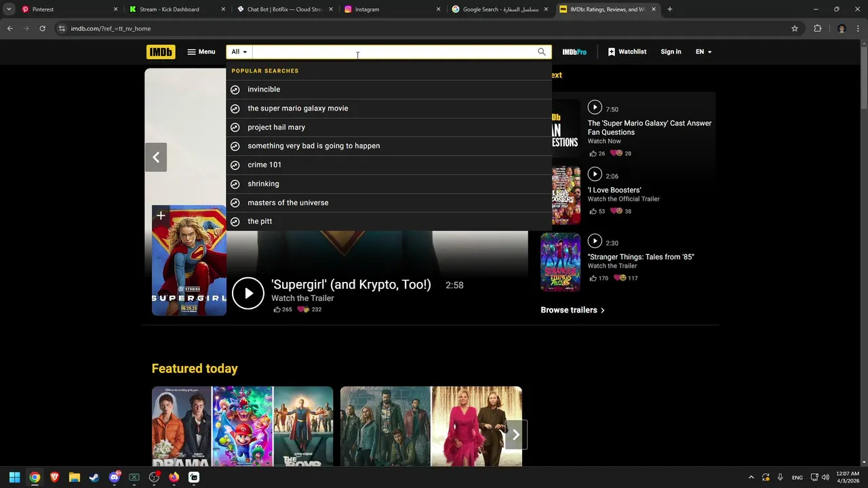Select 'the pitt' suggestion
Screen dimensions: 868x488
389,222
